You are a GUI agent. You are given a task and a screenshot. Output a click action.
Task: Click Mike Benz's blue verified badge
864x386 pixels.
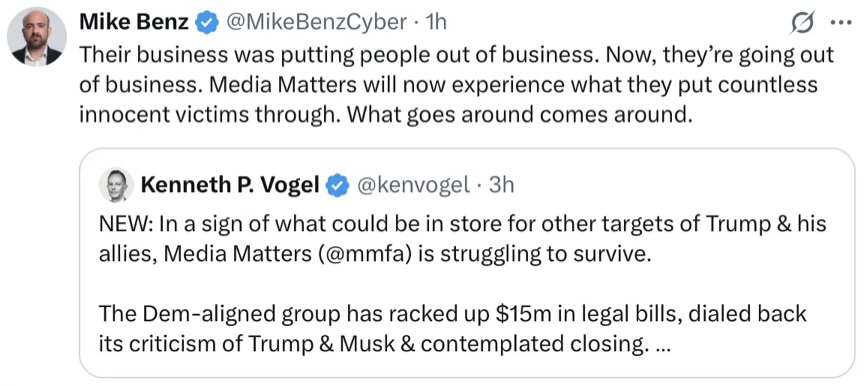click(207, 23)
